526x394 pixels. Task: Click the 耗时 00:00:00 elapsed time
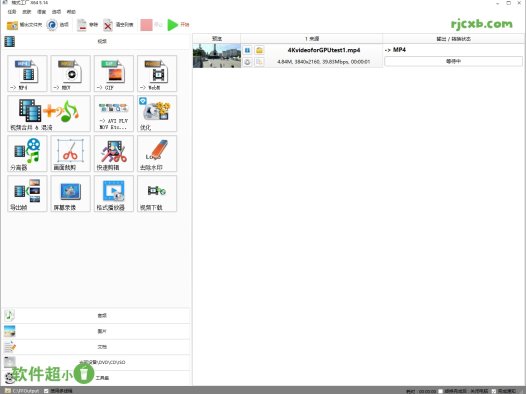coord(420,391)
